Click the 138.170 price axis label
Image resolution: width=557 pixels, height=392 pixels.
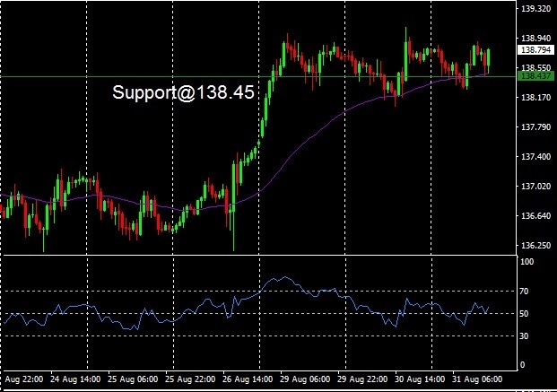point(535,97)
